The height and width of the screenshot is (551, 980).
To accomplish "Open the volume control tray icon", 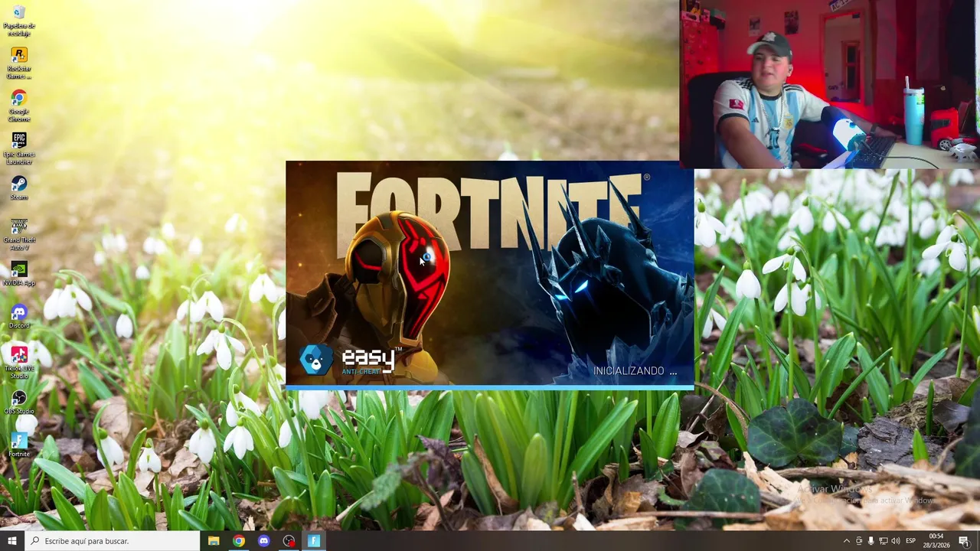I will pos(897,541).
